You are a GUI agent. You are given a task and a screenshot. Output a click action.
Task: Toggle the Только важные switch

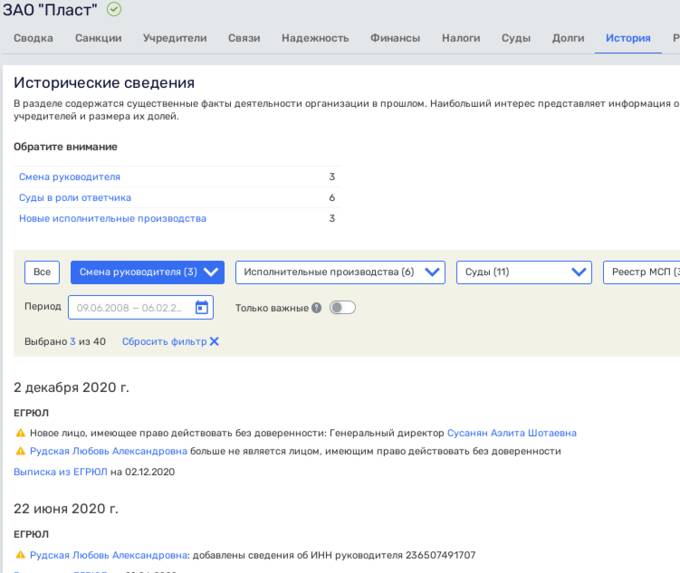(x=343, y=308)
